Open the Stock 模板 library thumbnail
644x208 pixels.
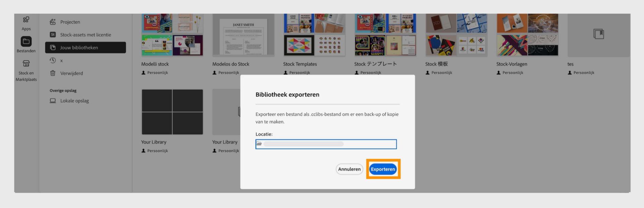point(457,35)
